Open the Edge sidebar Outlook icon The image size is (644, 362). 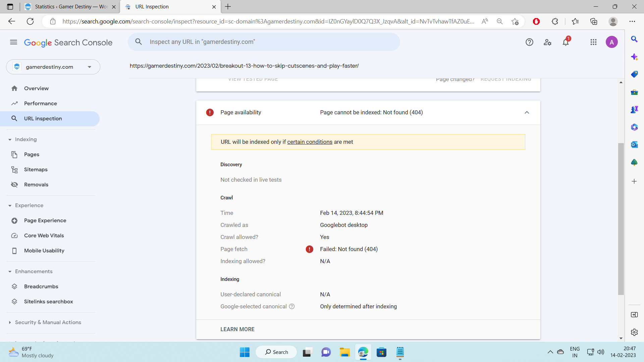coord(634,144)
